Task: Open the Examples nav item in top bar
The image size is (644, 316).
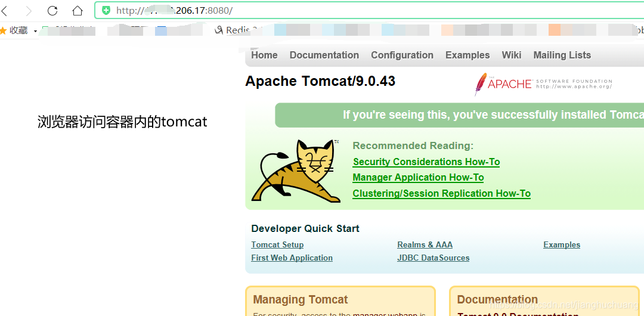Action: coord(467,55)
